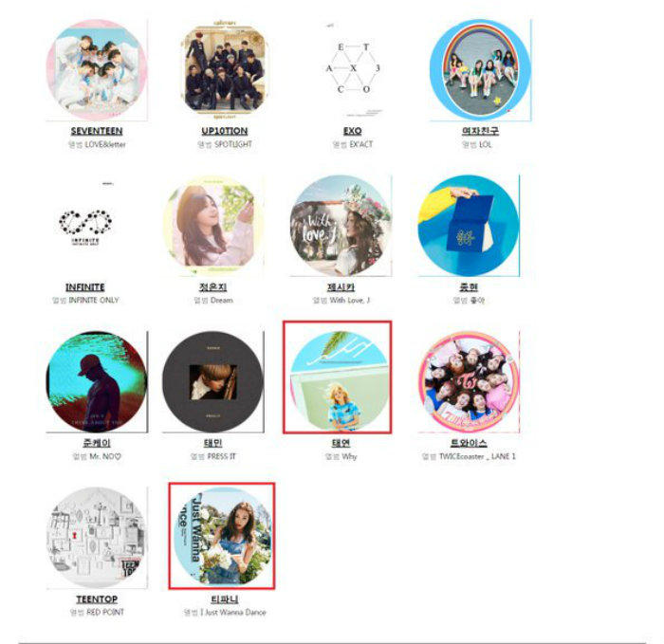The image size is (664, 644).
Task: Select the I Just Wanna Dance cover
Action: click(222, 536)
